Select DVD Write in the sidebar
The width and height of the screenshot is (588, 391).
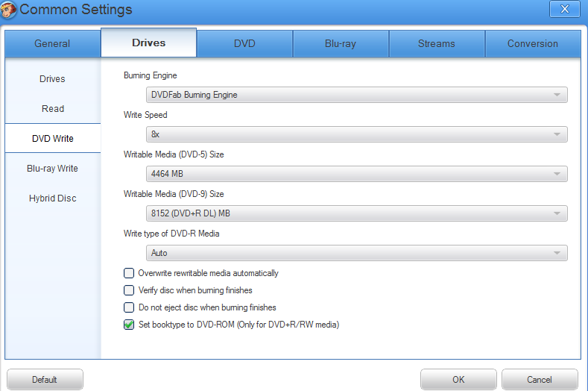[52, 138]
